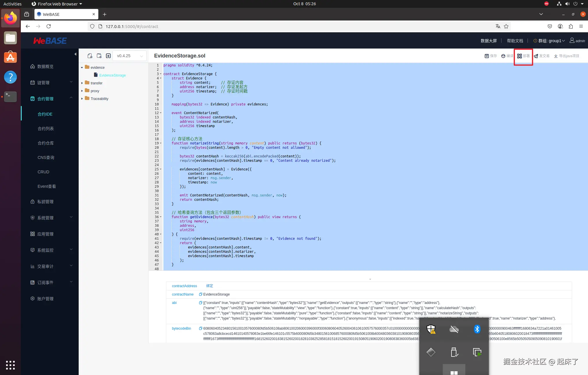Click 导出java项目 export icon
This screenshot has height=375, width=588.
(x=556, y=56)
